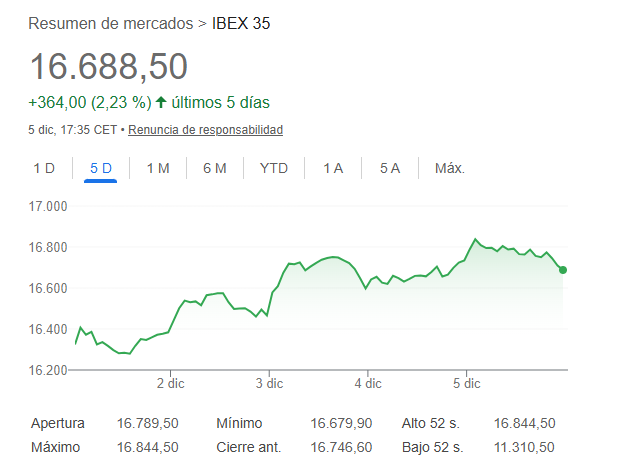Open the 1 A yearly tab
622x473 pixels.
(333, 168)
